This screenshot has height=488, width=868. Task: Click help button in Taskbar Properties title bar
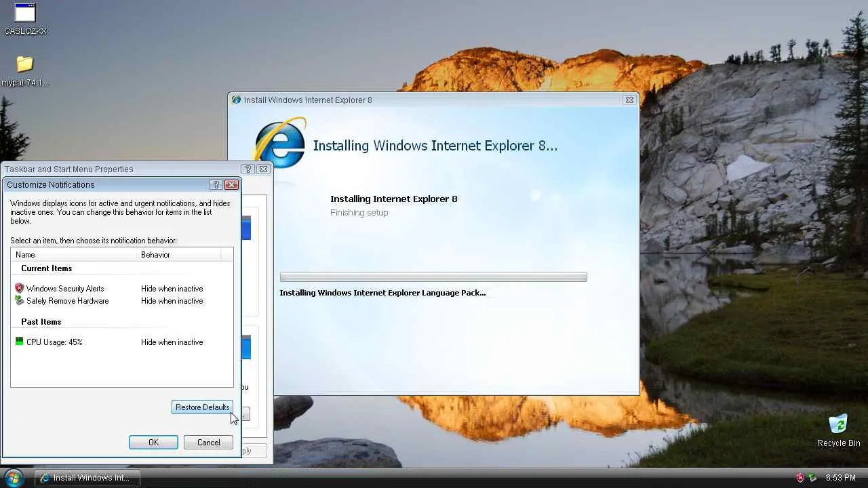pyautogui.click(x=248, y=169)
